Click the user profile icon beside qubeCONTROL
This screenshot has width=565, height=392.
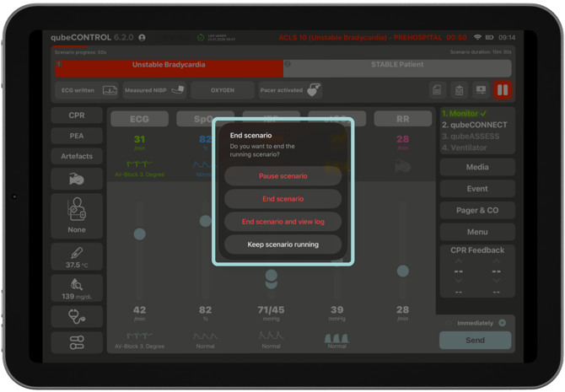point(142,38)
